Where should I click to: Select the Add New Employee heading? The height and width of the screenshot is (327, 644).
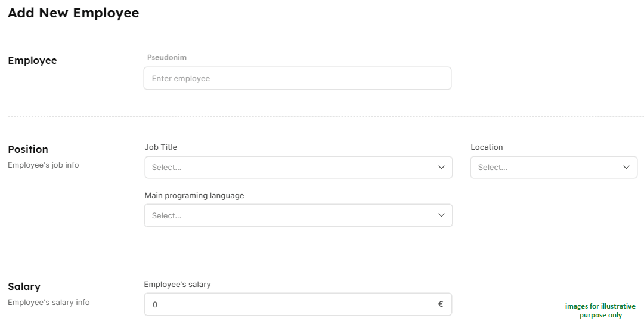73,13
